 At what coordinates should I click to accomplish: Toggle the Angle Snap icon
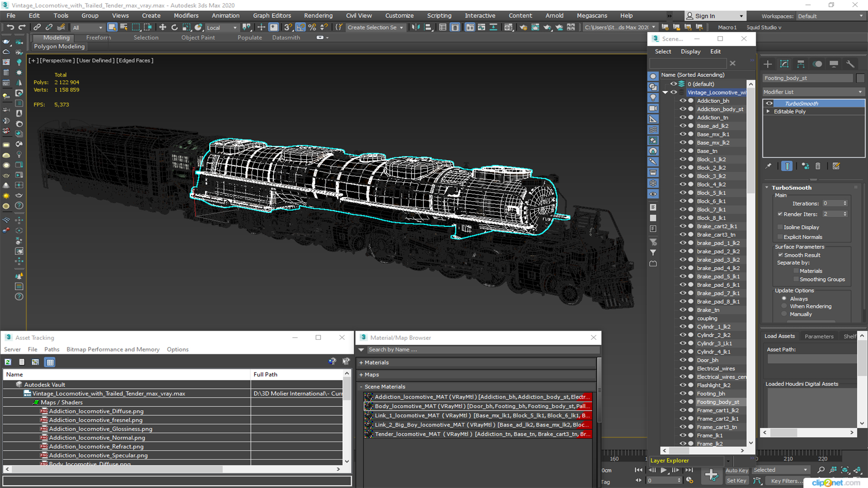300,27
